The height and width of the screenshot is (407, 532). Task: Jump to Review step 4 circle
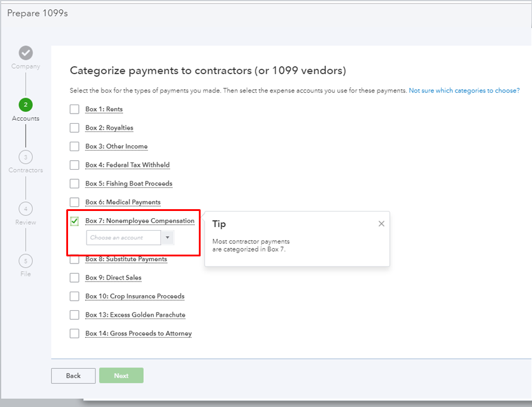click(26, 209)
